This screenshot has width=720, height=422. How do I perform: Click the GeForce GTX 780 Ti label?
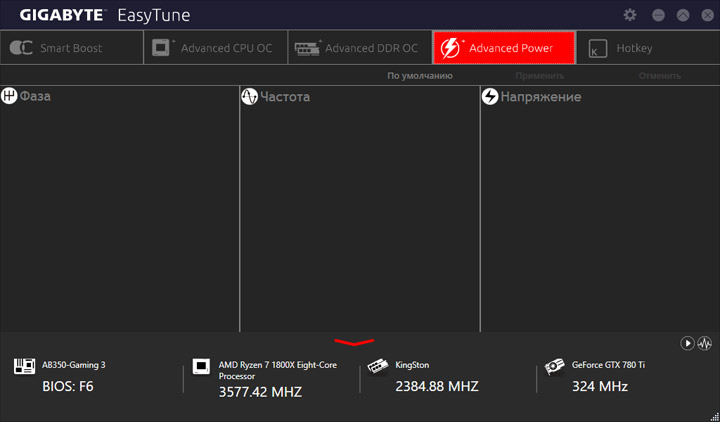click(608, 365)
